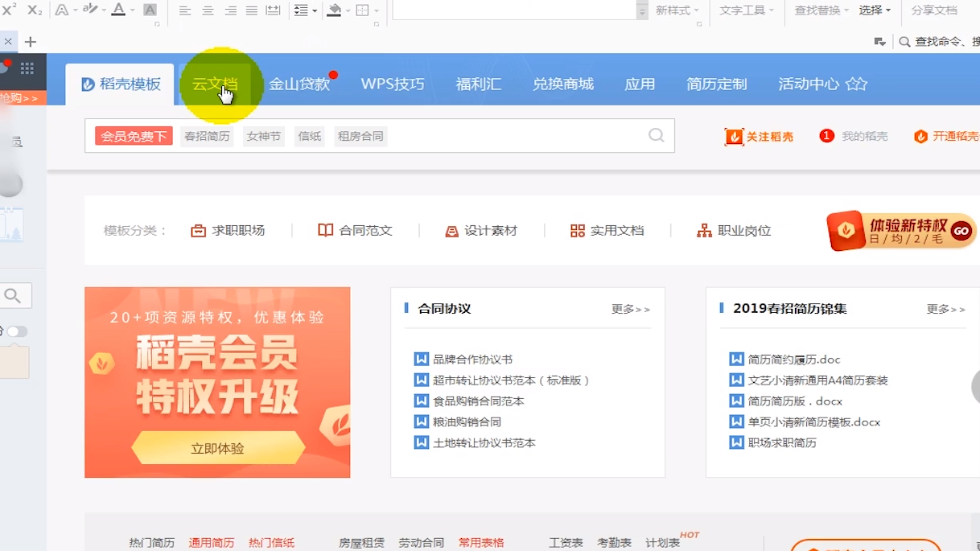
Task: Click the line spacing icon
Action: click(301, 10)
